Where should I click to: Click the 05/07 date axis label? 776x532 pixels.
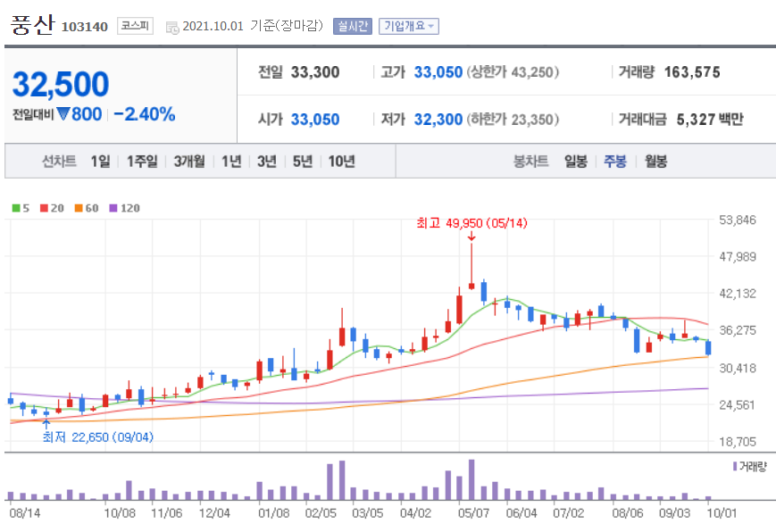coord(473,512)
